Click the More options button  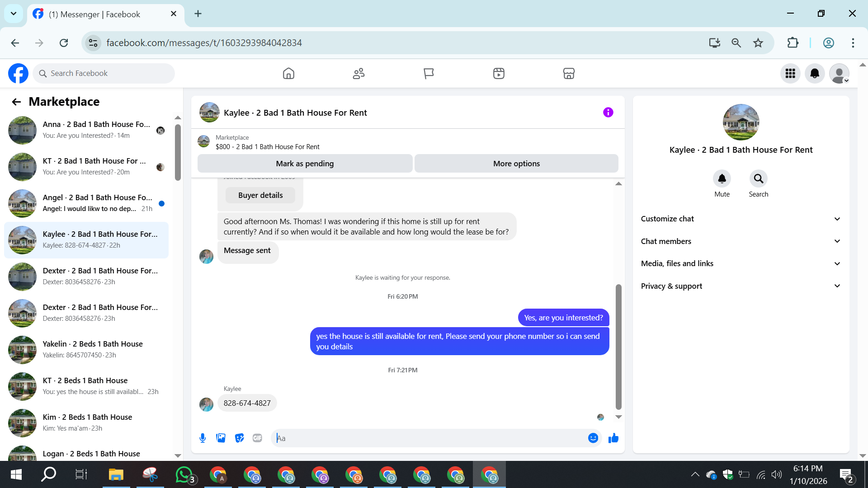(x=516, y=164)
